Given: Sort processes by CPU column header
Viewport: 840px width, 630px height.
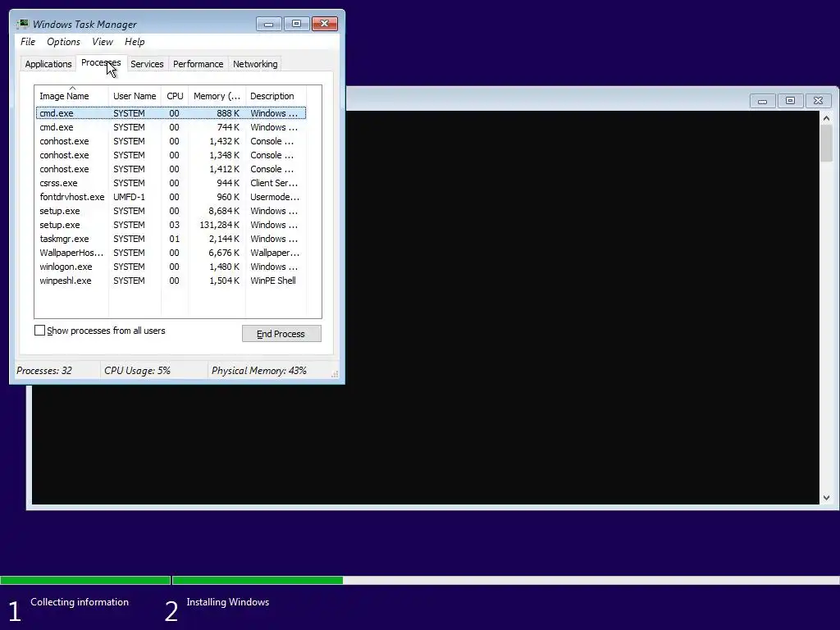Looking at the screenshot, I should click(175, 96).
